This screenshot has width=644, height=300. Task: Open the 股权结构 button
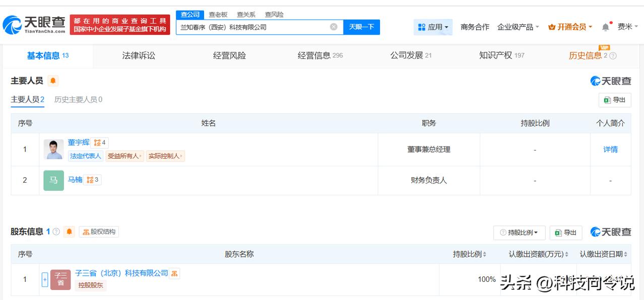[99, 232]
